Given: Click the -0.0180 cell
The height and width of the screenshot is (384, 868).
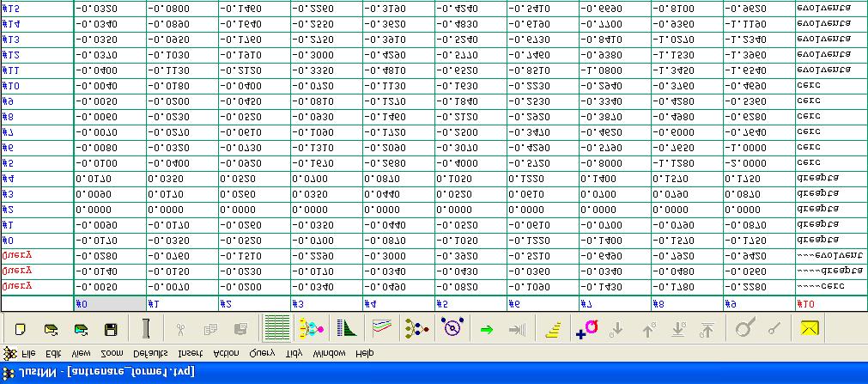Looking at the screenshot, I should point(182,87).
